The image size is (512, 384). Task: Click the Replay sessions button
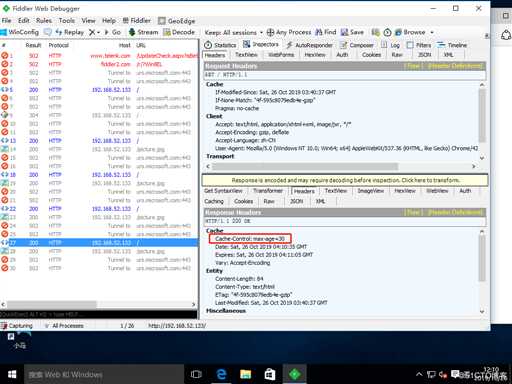click(x=70, y=32)
